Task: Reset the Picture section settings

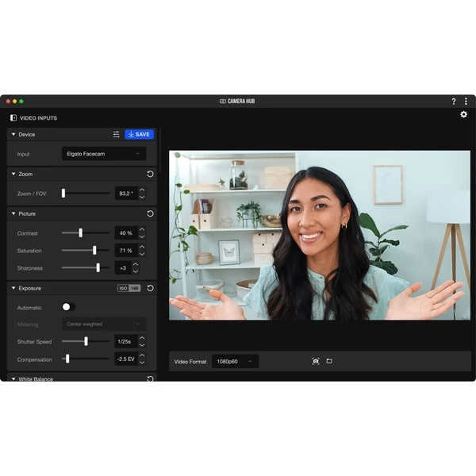Action: (x=150, y=213)
